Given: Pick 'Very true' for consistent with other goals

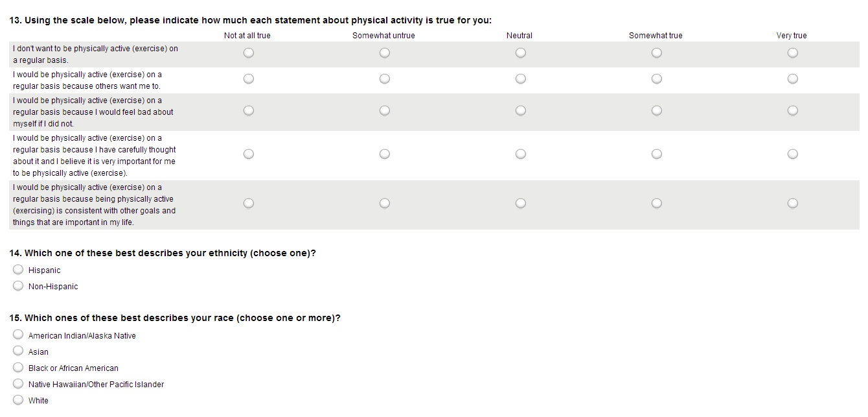Looking at the screenshot, I should pos(793,204).
